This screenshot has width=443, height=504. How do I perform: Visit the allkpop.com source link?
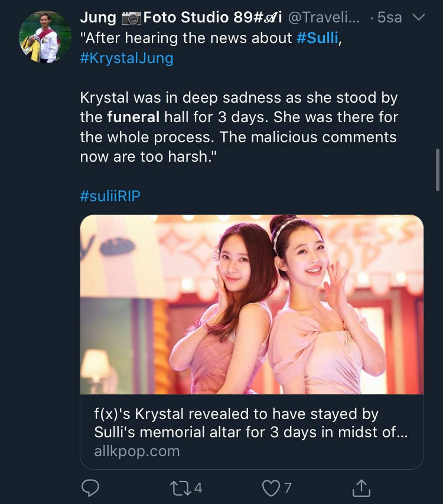(136, 451)
